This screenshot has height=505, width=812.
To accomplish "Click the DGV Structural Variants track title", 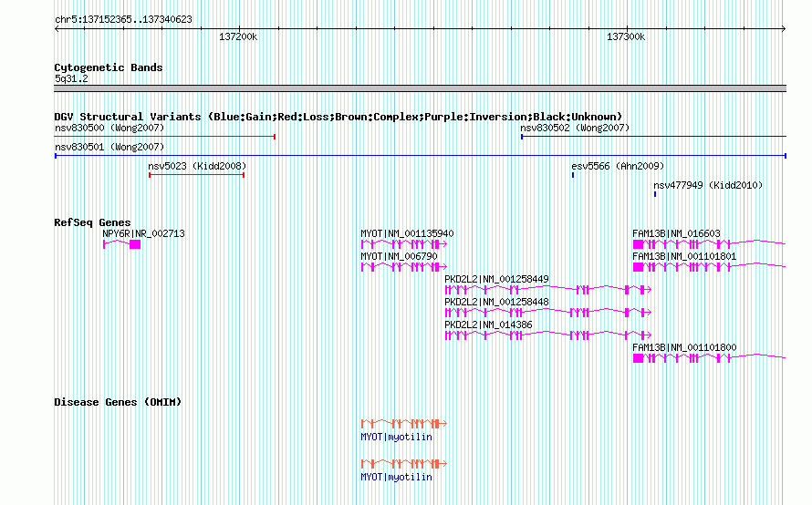I will (x=338, y=117).
